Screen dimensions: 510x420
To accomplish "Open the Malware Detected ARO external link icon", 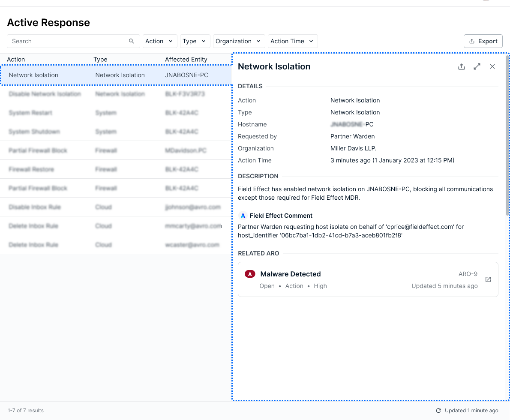I will 488,279.
